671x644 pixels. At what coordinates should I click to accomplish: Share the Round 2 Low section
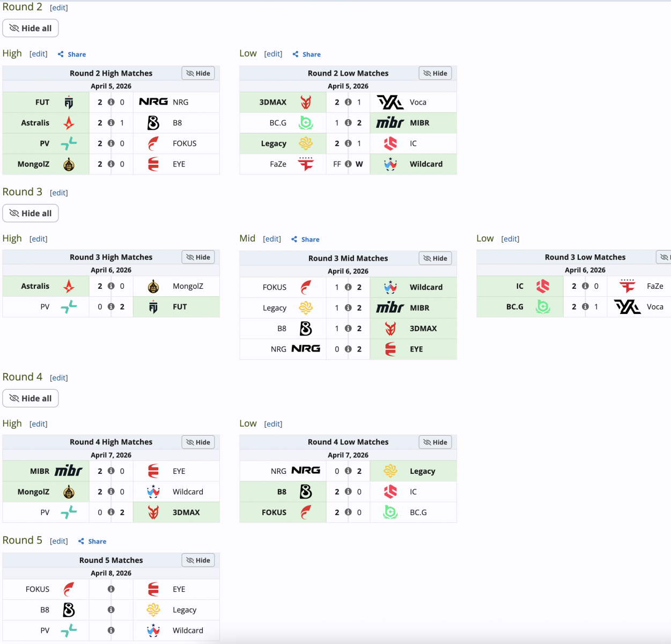click(307, 54)
